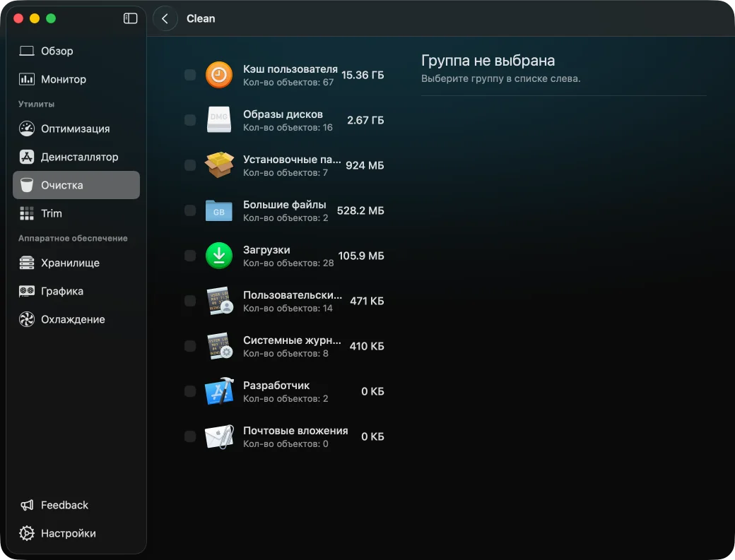Click the Trim grid icon

click(27, 213)
